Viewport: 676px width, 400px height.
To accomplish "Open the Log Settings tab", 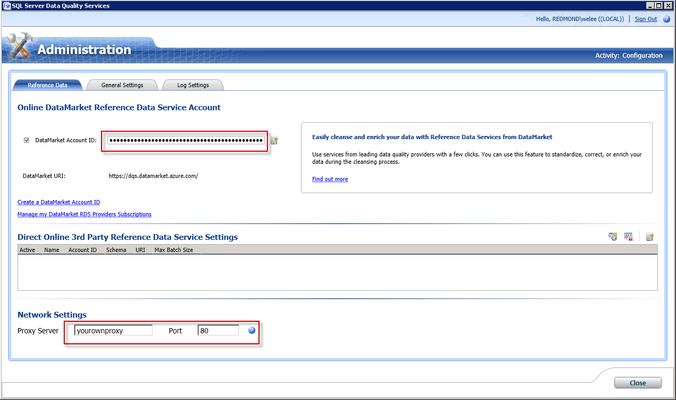I will (x=193, y=85).
